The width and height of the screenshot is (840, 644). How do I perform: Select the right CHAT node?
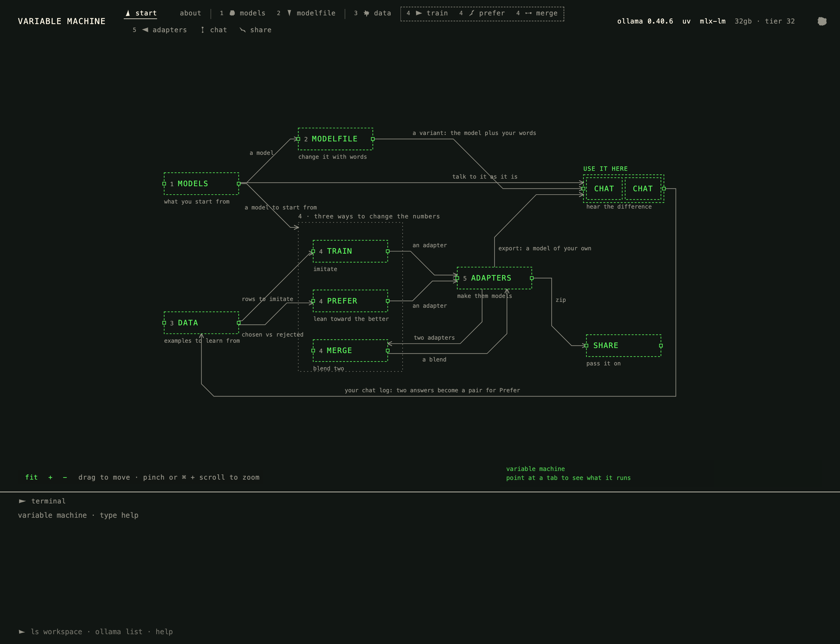[643, 189]
